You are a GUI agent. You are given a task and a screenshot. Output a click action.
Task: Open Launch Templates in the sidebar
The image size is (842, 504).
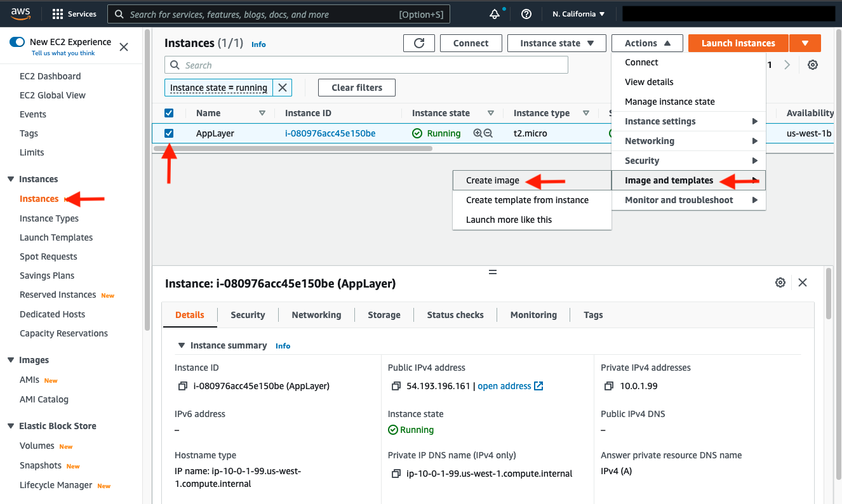56,237
